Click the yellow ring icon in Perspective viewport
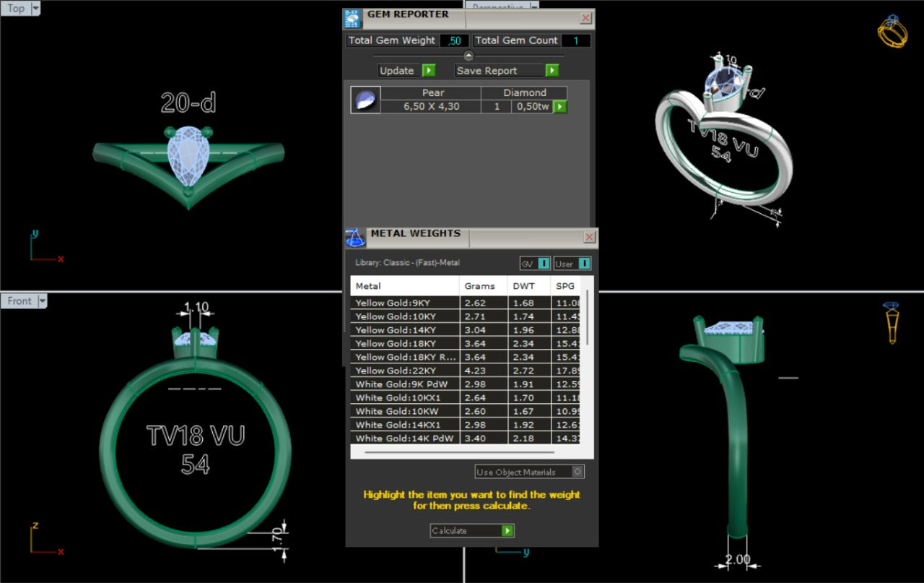Viewport: 924px width, 583px height. 892,31
